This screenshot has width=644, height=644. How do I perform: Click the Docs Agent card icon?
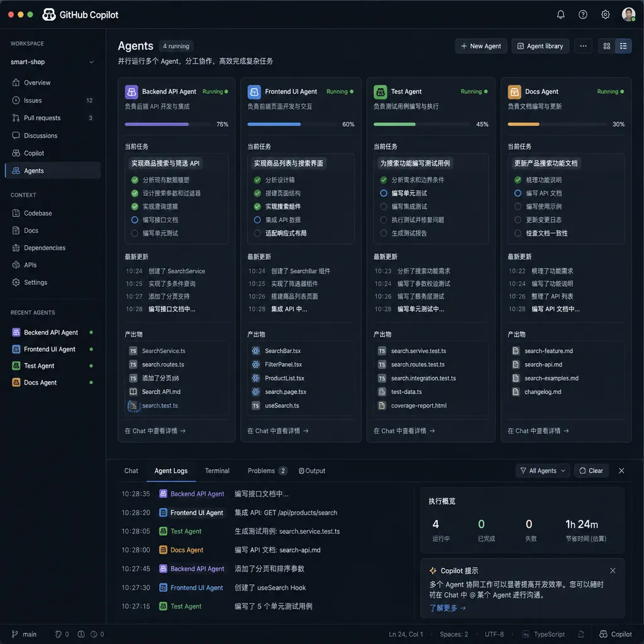coord(514,92)
